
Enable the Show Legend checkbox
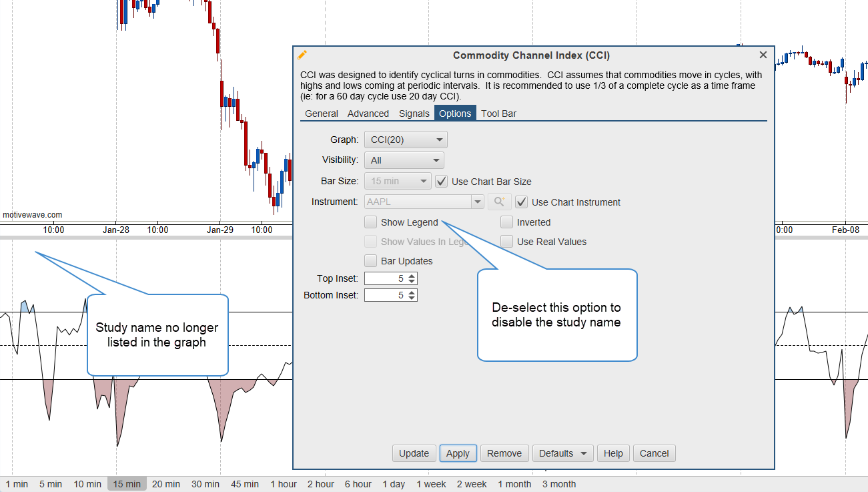(371, 222)
